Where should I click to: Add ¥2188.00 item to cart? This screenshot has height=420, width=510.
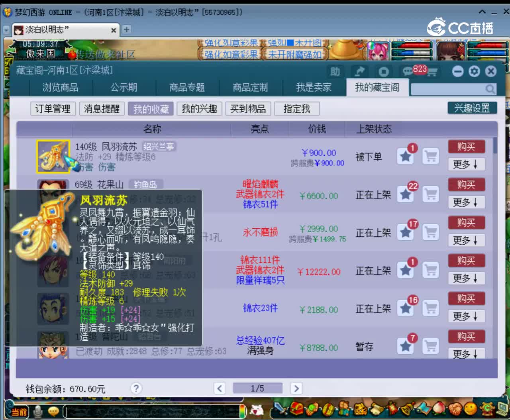[431, 308]
